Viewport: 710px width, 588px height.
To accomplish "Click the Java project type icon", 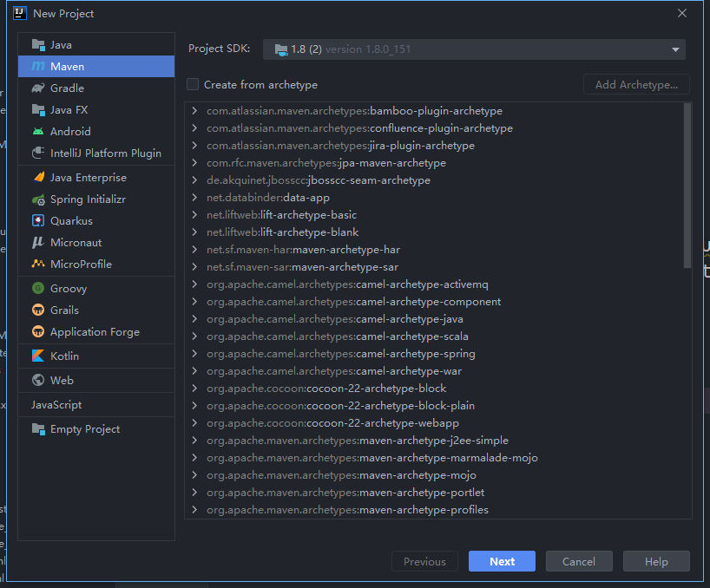I will click(38, 45).
